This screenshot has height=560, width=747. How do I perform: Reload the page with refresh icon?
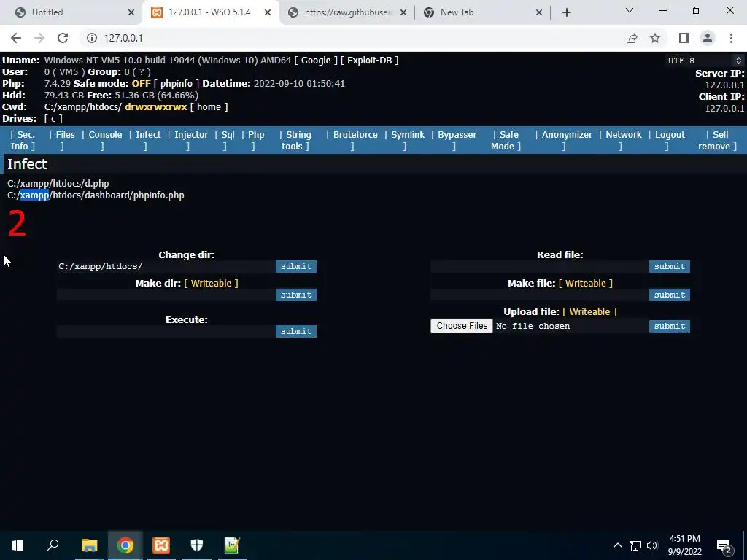tap(63, 38)
